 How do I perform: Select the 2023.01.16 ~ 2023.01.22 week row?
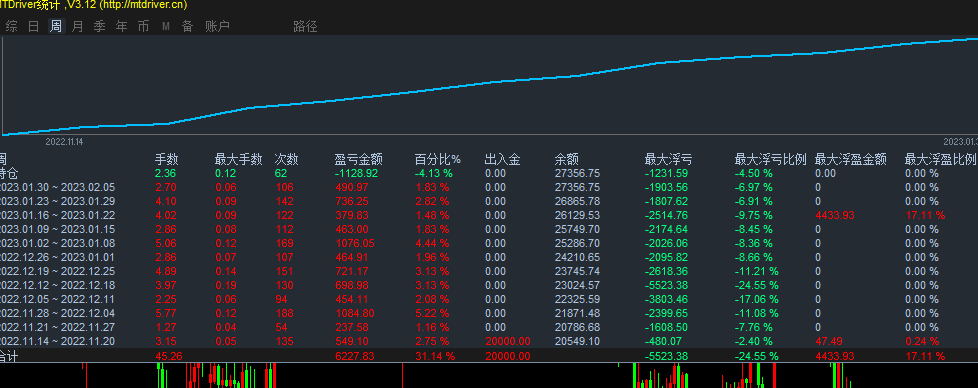click(489, 215)
